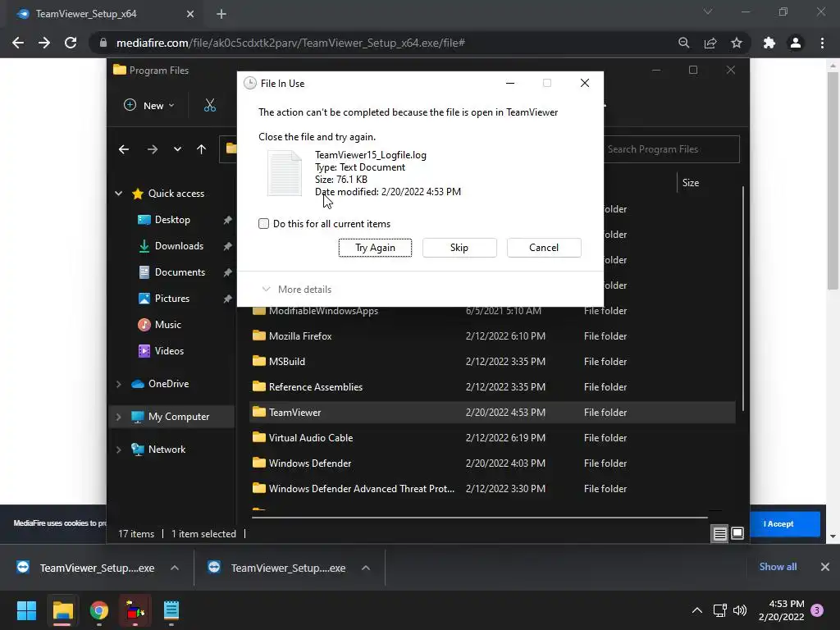Click the Search Program Files field
The width and height of the screenshot is (840, 630).
[672, 149]
